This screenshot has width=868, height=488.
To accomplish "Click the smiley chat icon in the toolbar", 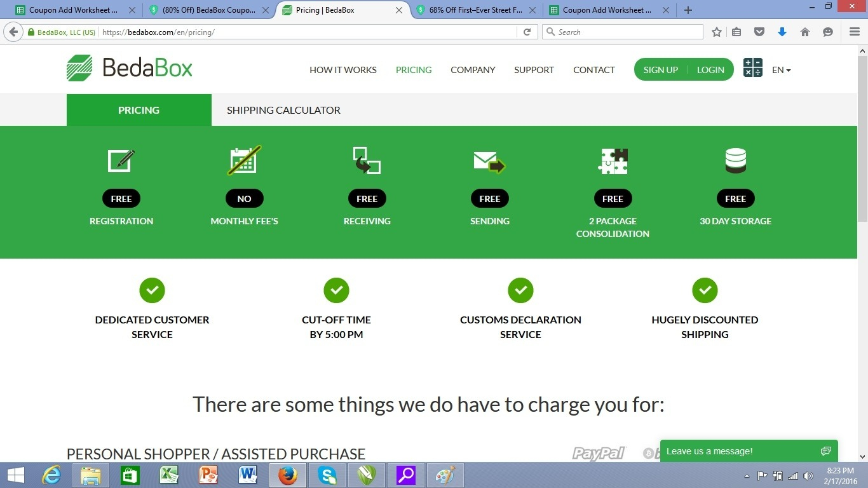I will click(828, 32).
